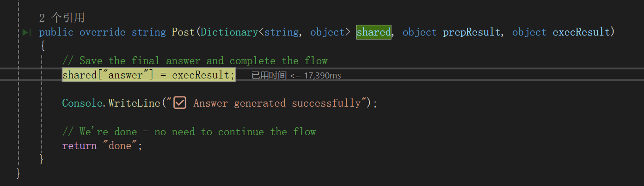
Task: Click the "WriteLine" method call
Action: coord(134,103)
